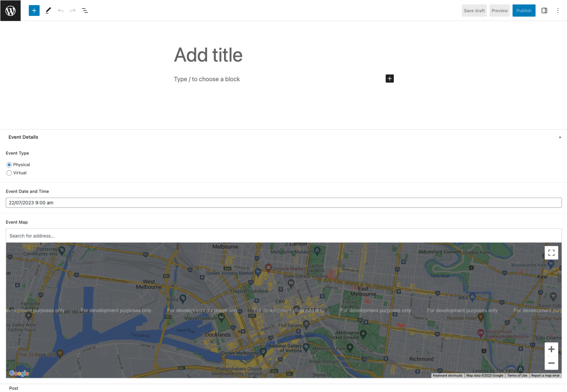
Task: Select the Physical event type
Action: click(9, 164)
